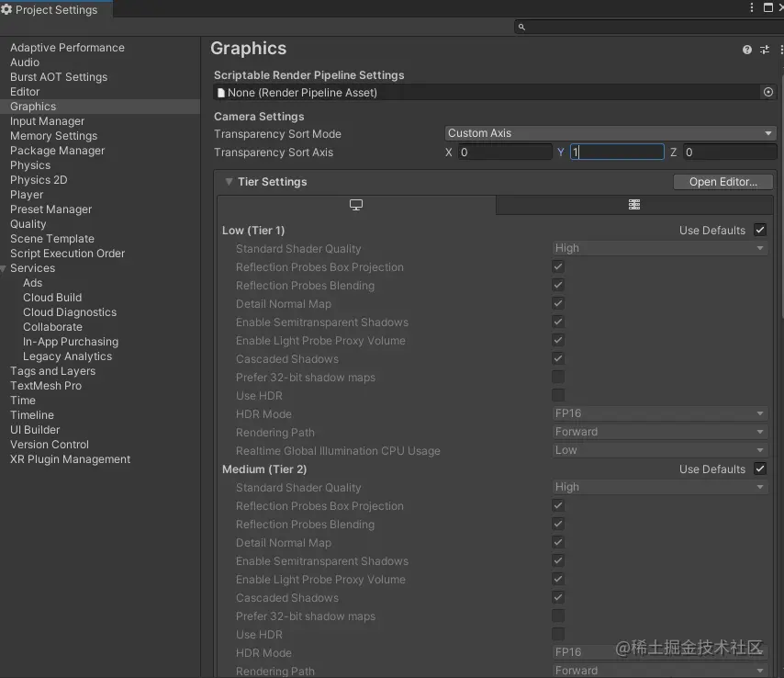Screen dimensions: 784x678
Task: Toggle Tier 1 Reflection Probes Blending
Action: tap(558, 285)
